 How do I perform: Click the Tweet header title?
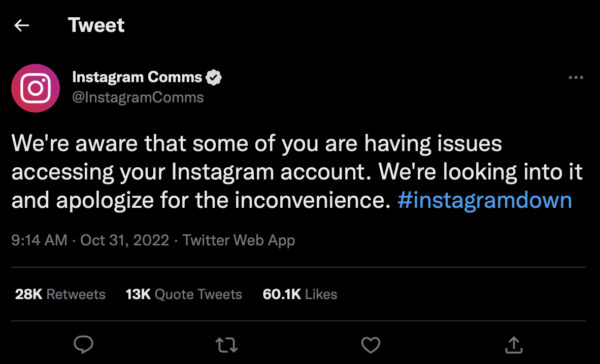[x=96, y=25]
